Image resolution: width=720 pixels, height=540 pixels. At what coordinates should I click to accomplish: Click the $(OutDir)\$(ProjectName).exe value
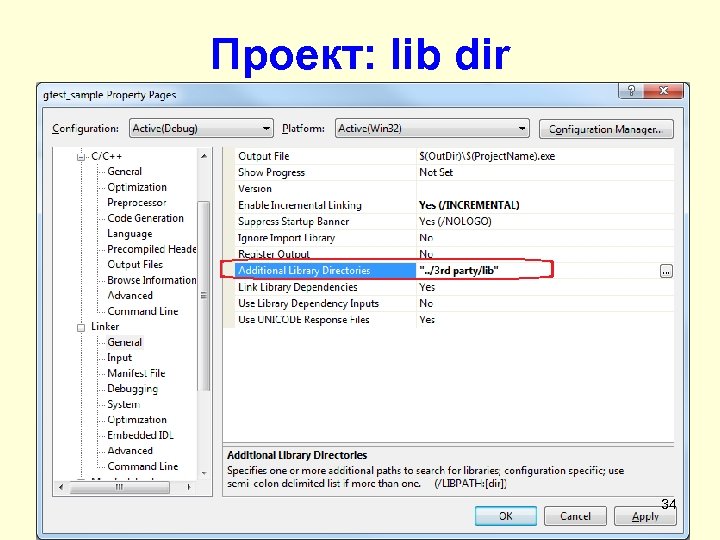pos(487,156)
